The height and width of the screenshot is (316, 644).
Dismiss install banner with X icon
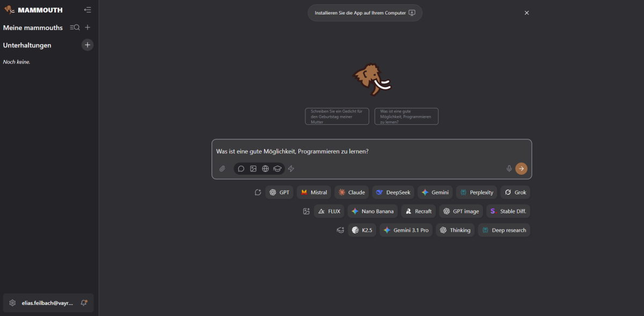coord(526,13)
